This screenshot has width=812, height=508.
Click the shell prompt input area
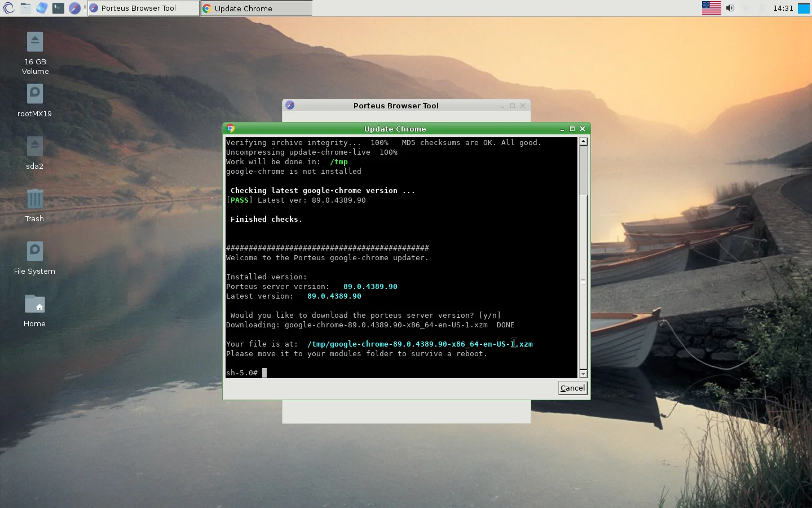[x=265, y=373]
